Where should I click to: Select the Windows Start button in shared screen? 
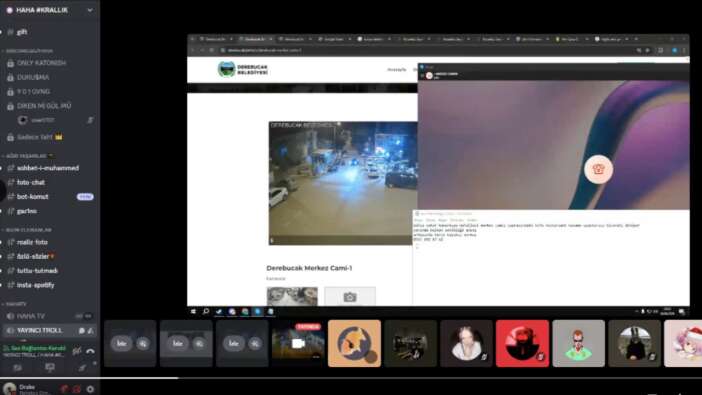[x=193, y=312]
